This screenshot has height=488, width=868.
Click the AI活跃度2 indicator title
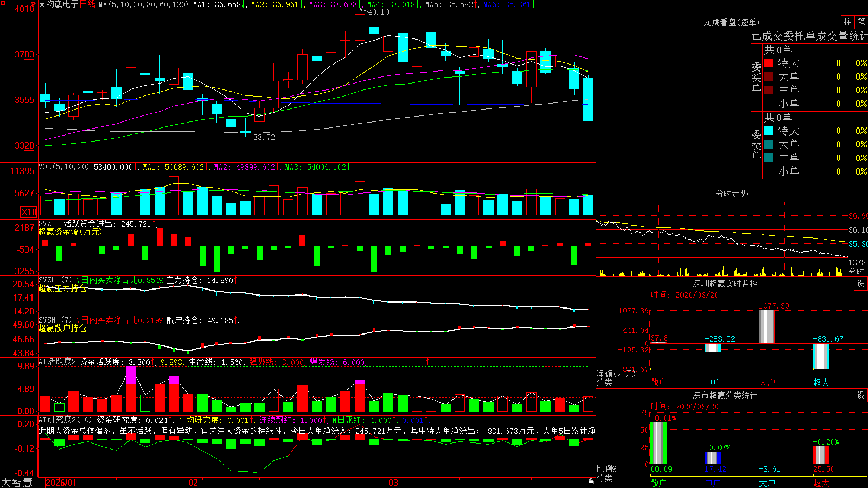coord(58,362)
